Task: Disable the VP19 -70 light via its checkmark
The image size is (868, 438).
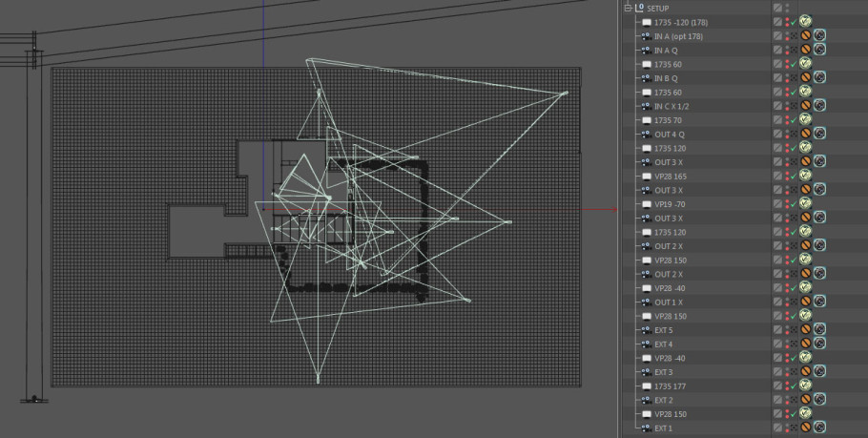Action: 794,204
